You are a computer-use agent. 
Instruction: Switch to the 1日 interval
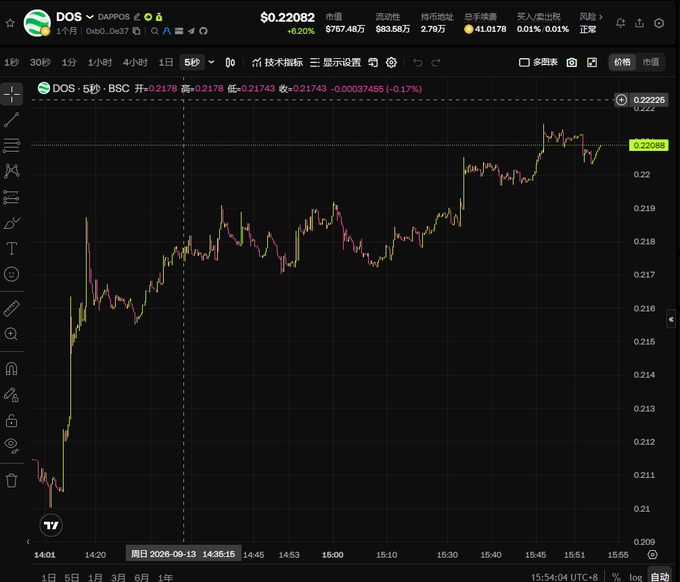166,62
